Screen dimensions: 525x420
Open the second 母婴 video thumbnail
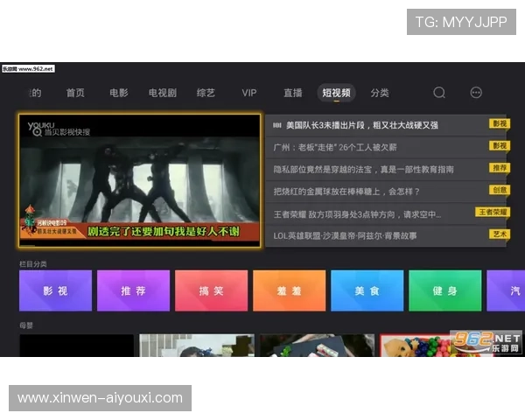(197, 346)
